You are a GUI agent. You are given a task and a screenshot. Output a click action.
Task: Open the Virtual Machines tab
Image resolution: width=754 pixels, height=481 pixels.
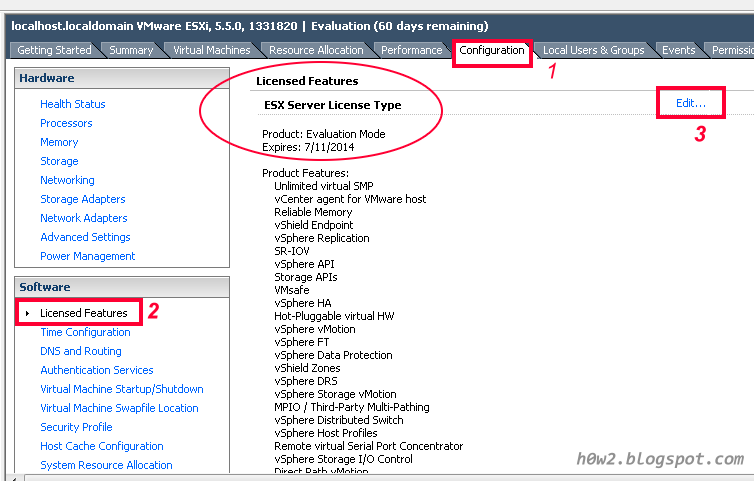tap(212, 50)
